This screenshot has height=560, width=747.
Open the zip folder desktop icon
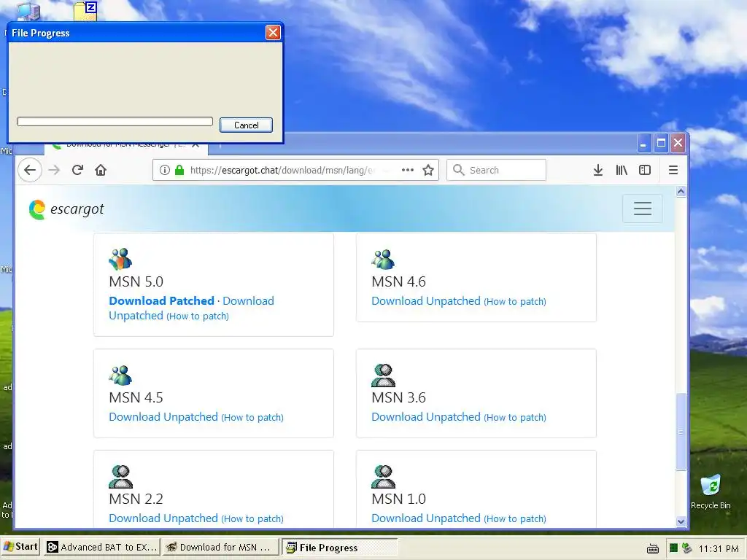point(86,11)
